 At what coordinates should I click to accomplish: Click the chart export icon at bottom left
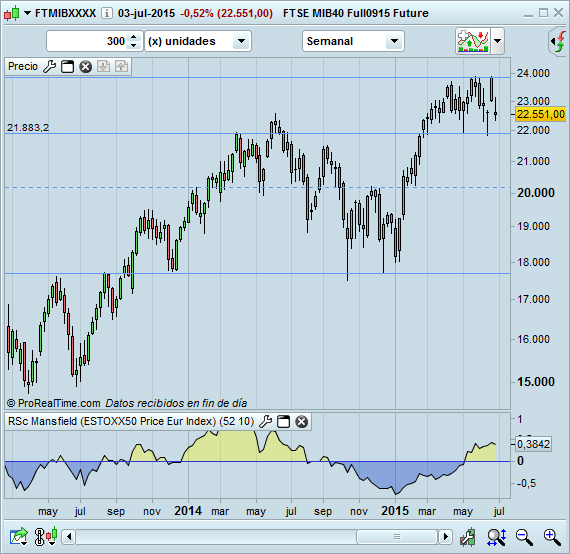coord(19,537)
